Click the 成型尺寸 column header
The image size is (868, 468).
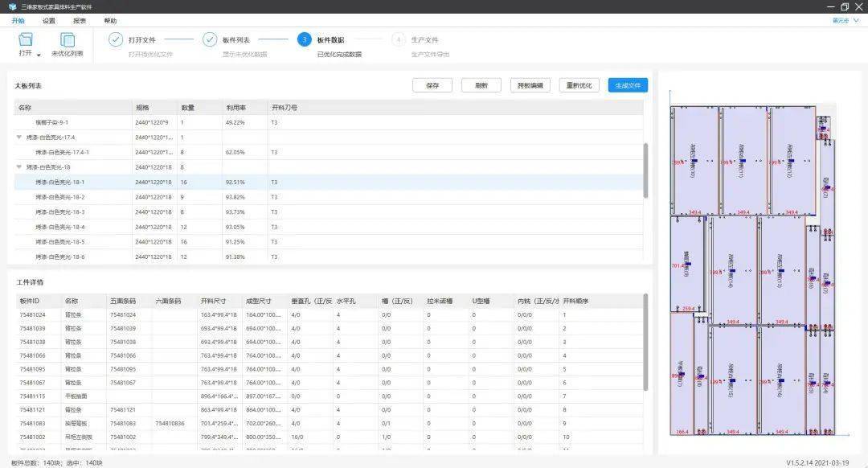click(265, 302)
